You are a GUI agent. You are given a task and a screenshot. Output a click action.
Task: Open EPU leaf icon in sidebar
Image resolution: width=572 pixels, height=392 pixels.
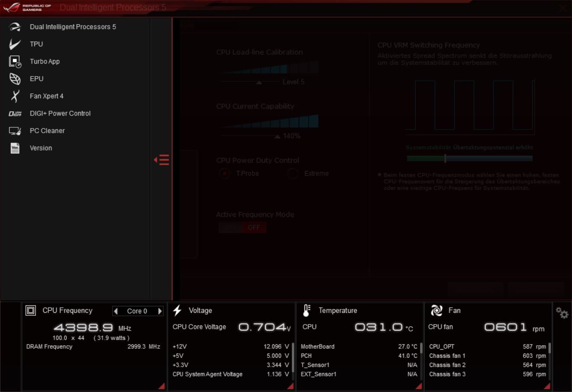[x=15, y=79]
